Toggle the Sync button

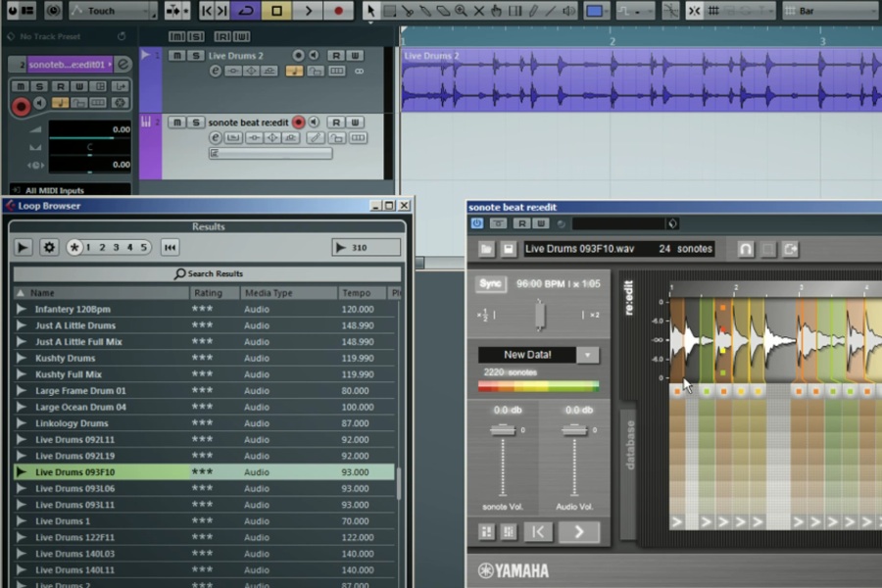(x=491, y=283)
